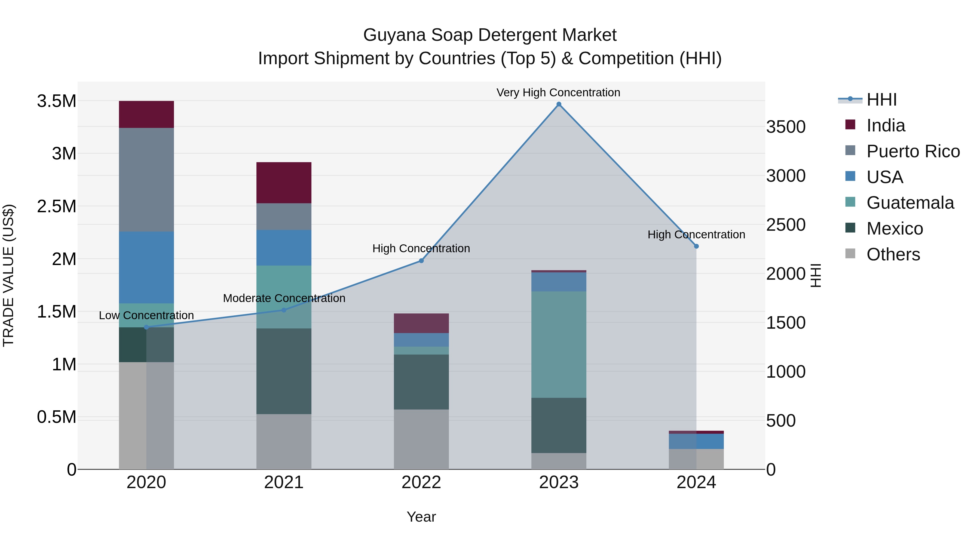Screen dimensions: 980x551
Task: Click the 'High Concentration' label above 2022
Action: point(421,249)
